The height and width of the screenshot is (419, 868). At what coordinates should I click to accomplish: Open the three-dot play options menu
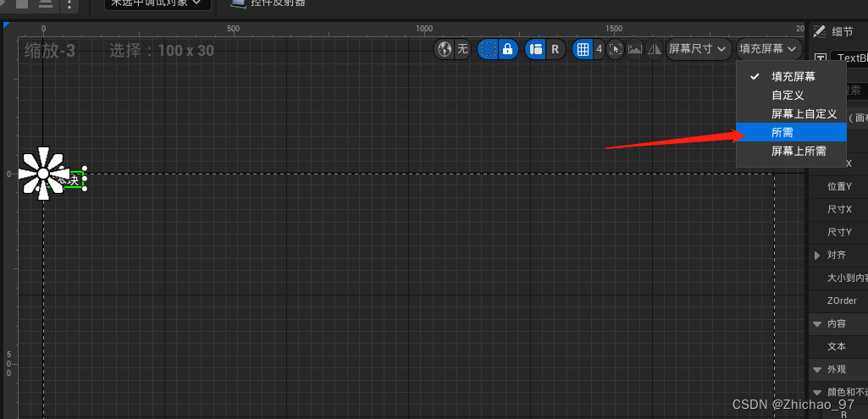69,4
